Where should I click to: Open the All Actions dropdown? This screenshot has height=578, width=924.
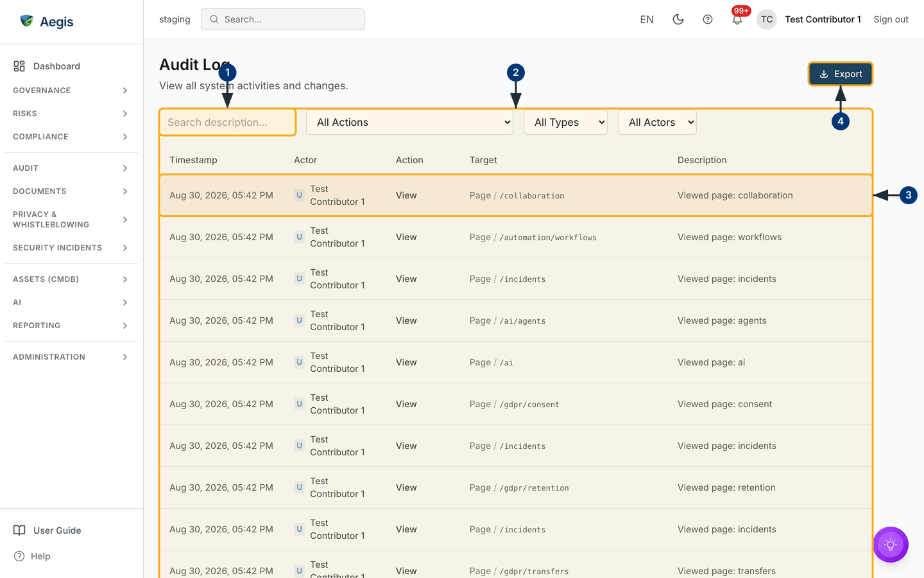click(409, 122)
